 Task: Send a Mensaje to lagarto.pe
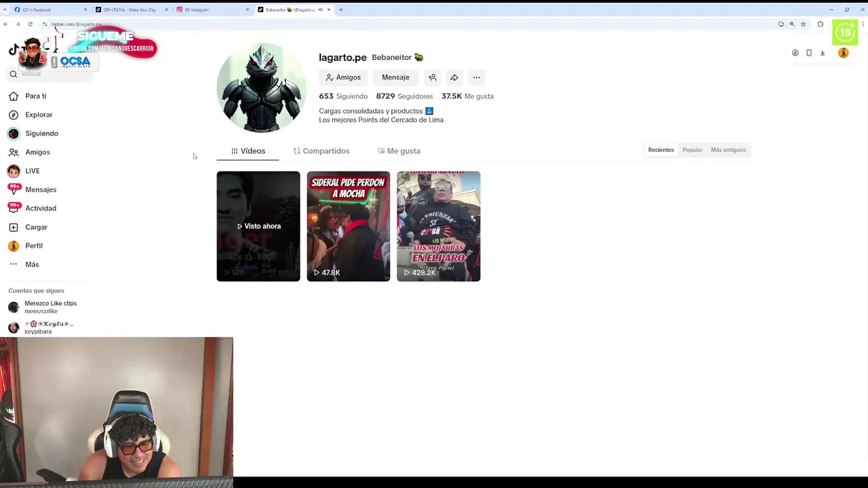(395, 77)
